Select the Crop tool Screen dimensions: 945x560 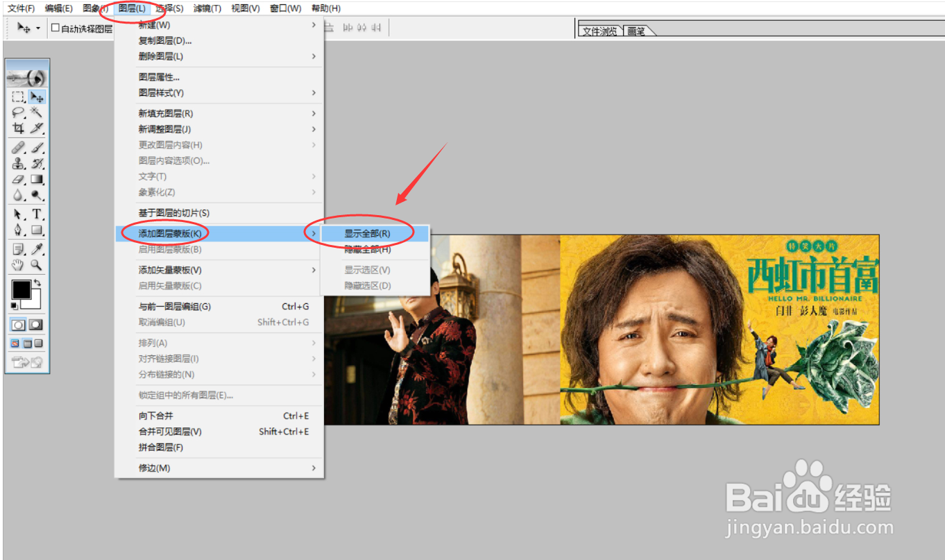click(19, 128)
